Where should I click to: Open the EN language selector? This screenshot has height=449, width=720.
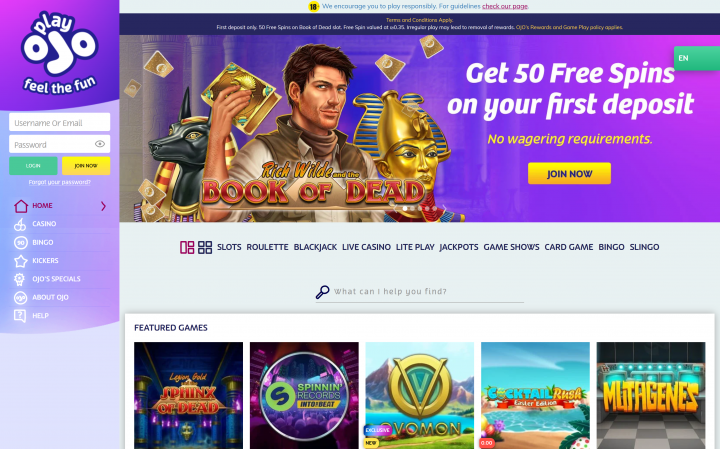tap(697, 58)
